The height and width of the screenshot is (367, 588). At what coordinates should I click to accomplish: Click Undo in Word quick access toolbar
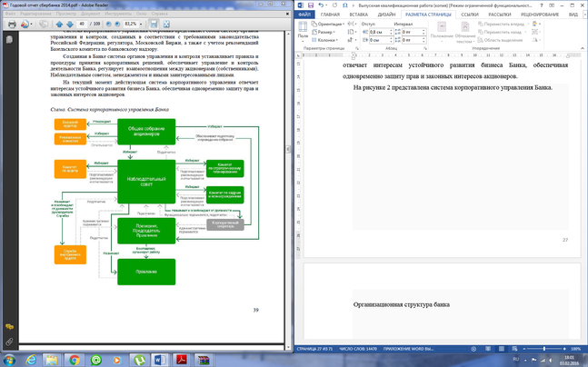point(321,5)
